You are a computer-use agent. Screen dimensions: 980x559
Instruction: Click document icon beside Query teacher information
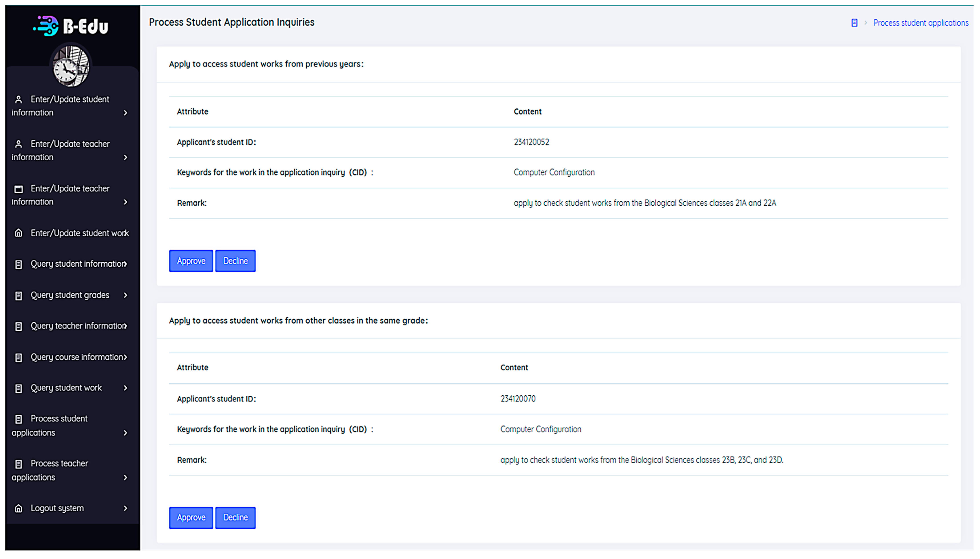(x=18, y=326)
